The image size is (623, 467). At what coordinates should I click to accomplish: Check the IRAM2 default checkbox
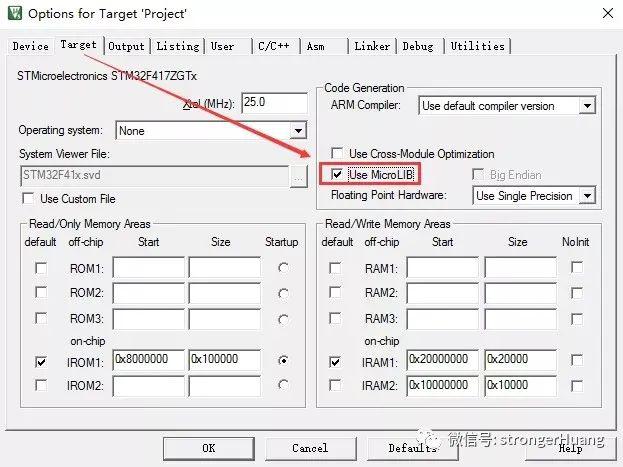(335, 385)
